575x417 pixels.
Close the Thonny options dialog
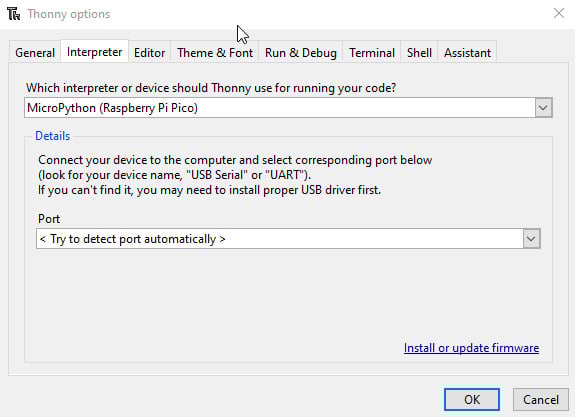pos(558,13)
